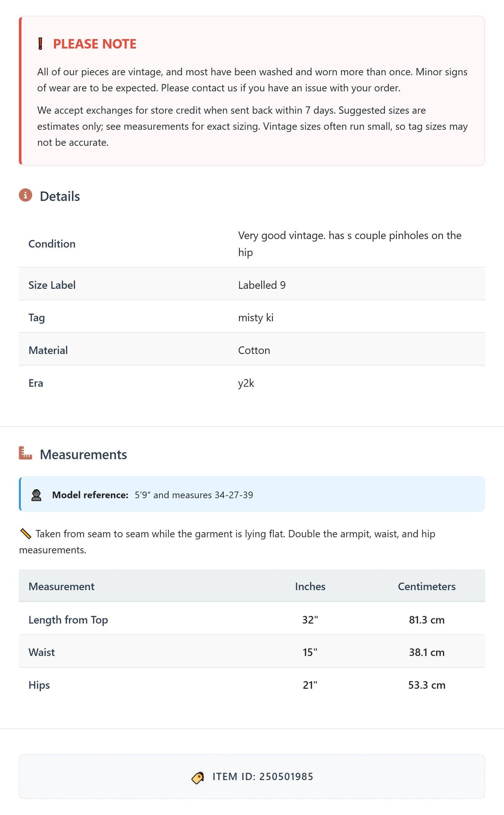The image size is (504, 815).
Task: Click the model reference person icon
Action: click(36, 495)
